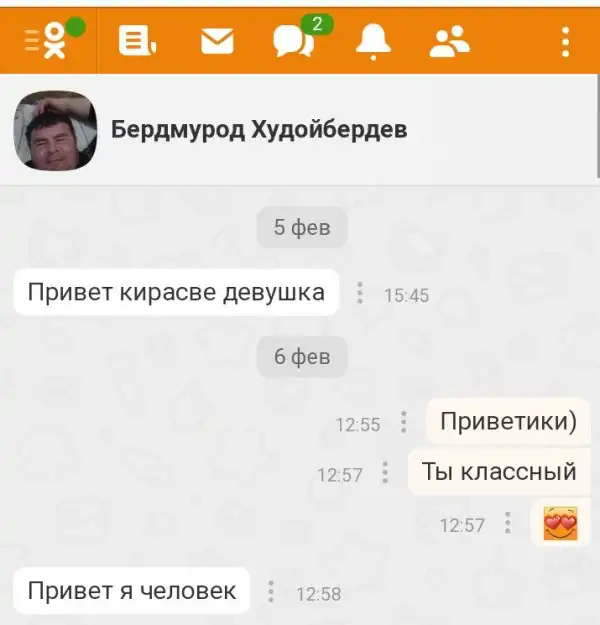Click the heart-eyes emoji sticker

click(x=560, y=524)
